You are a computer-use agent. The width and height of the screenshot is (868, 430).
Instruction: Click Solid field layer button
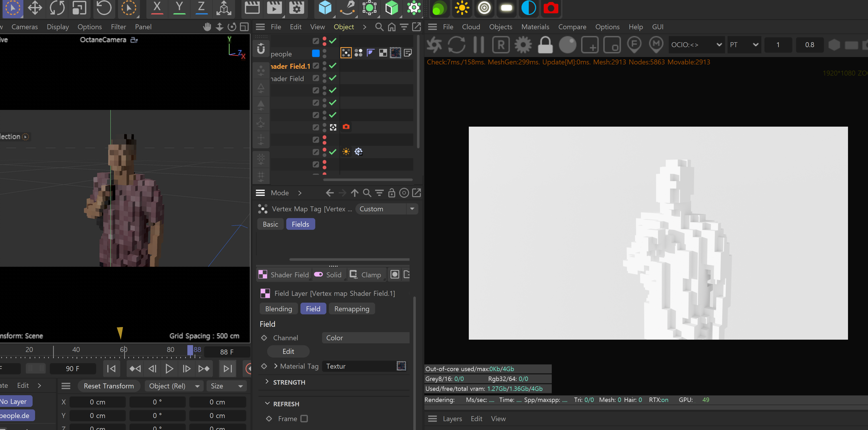328,275
